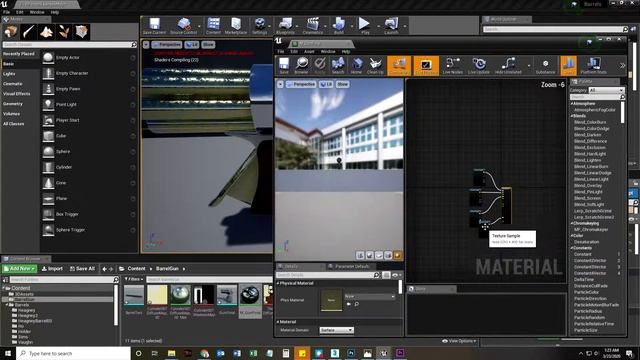Open File menu in Material Editor
The height and width of the screenshot is (360, 640).
click(x=281, y=51)
